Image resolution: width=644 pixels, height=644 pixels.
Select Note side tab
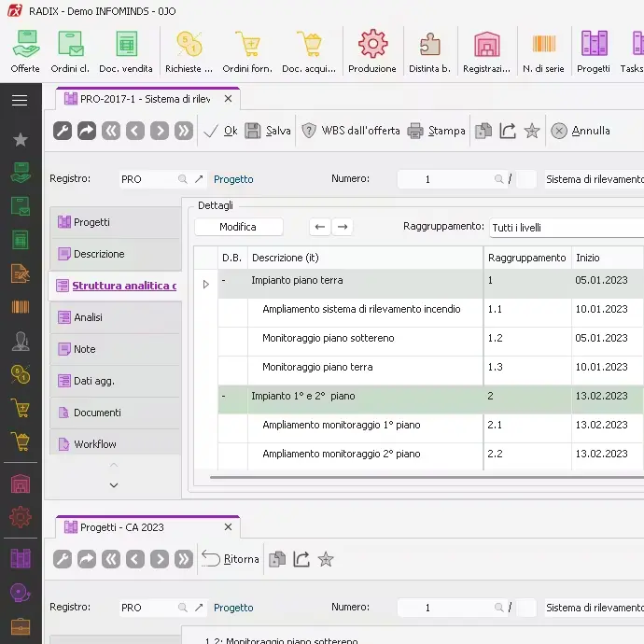[x=116, y=349]
